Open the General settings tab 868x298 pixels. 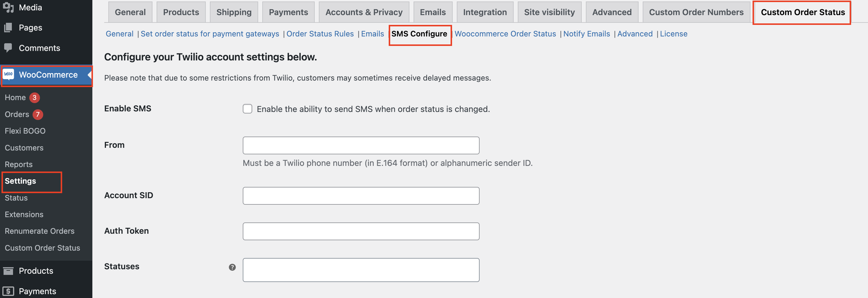click(x=130, y=12)
